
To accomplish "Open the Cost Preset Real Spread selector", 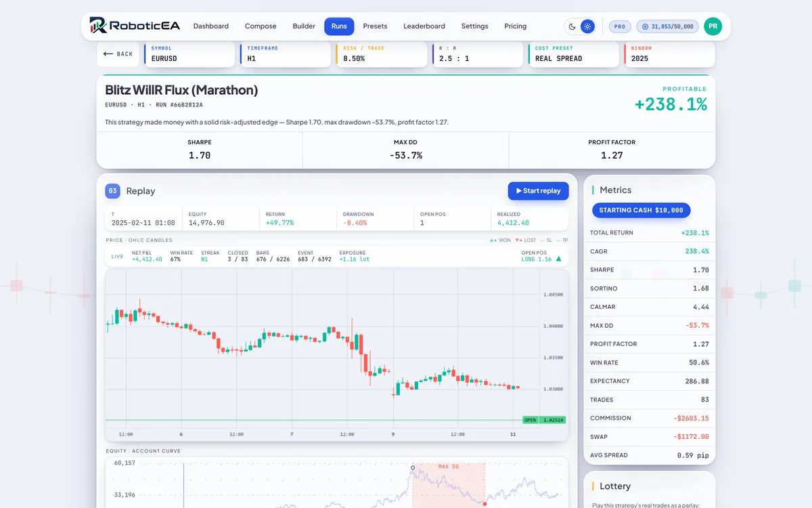I will click(x=573, y=54).
